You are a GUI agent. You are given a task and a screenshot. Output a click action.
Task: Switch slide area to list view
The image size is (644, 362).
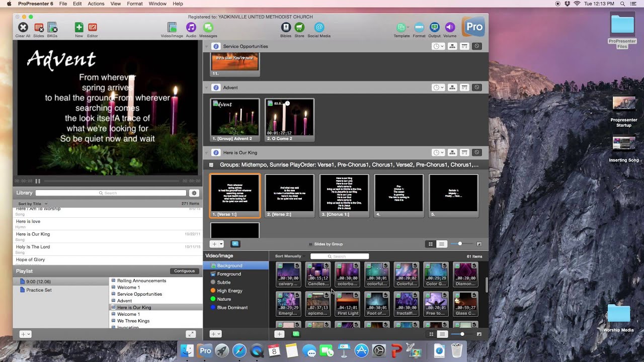tap(442, 244)
